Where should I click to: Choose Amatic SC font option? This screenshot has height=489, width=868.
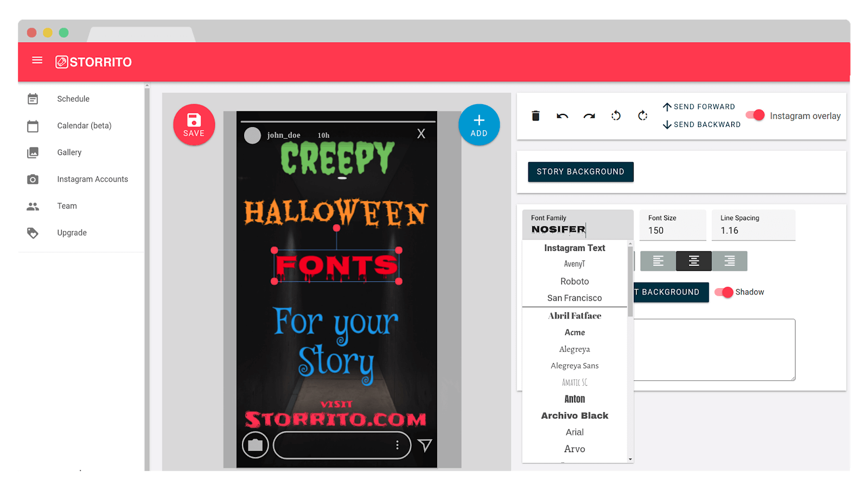click(575, 383)
